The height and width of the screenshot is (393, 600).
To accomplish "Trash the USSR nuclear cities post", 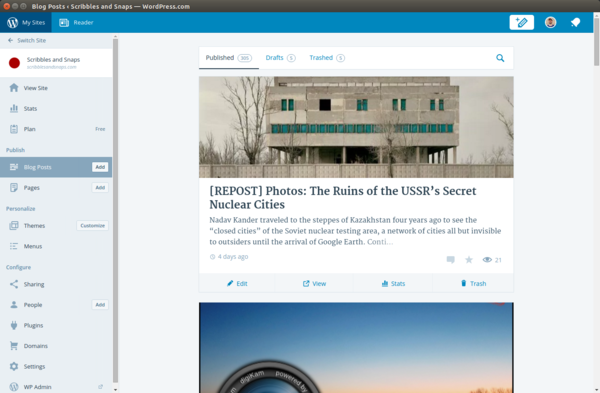I will (473, 284).
